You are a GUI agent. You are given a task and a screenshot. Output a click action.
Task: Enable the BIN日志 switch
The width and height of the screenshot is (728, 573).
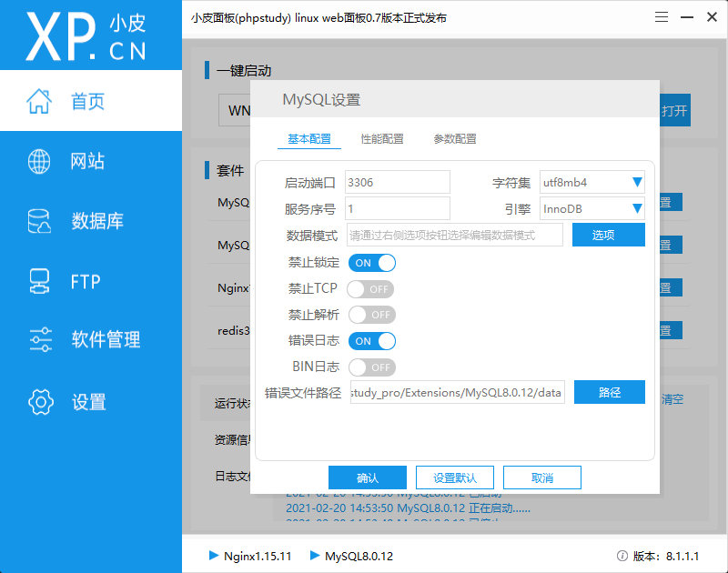(x=372, y=367)
